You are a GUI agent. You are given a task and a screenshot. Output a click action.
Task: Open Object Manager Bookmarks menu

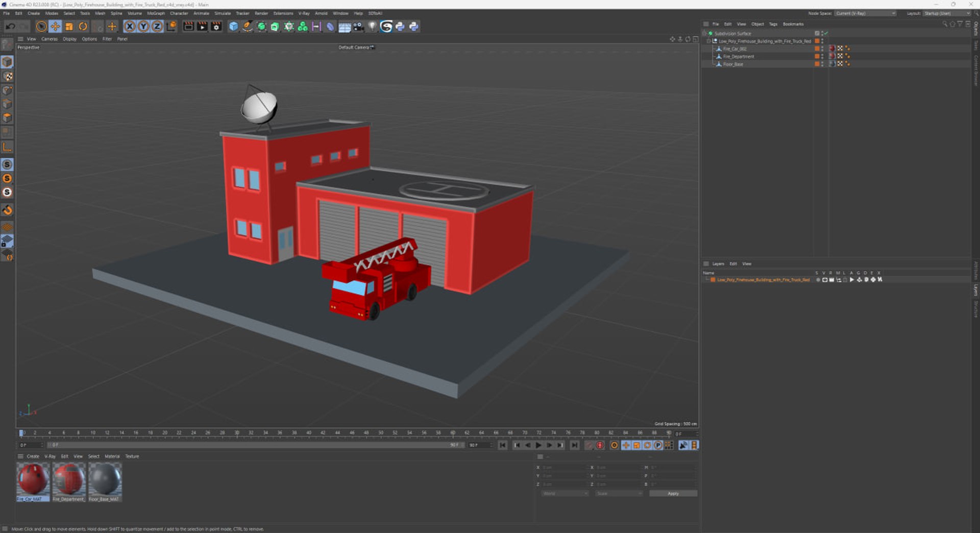(793, 24)
